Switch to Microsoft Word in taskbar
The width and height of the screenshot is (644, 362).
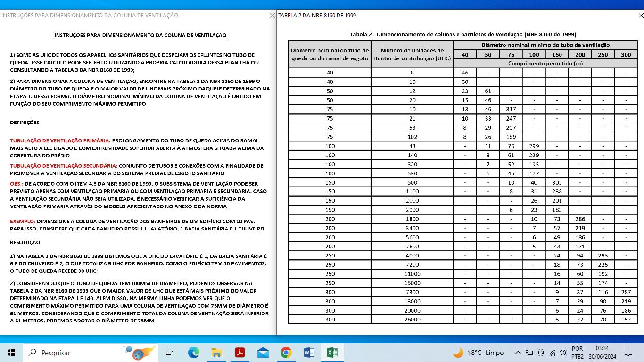pyautogui.click(x=309, y=353)
